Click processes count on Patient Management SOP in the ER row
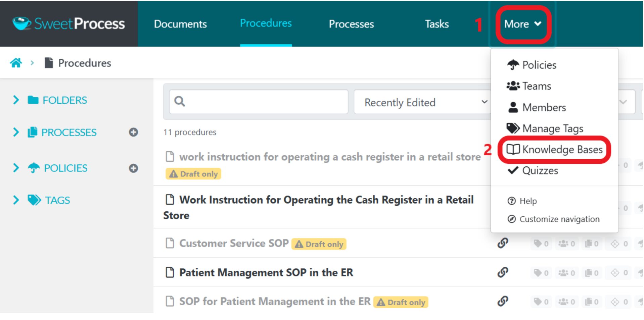The height and width of the screenshot is (320, 644). click(592, 273)
